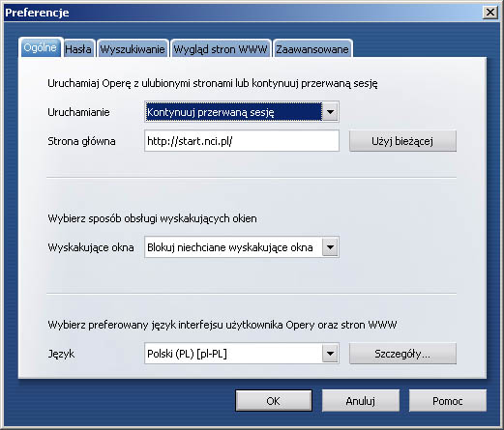The height and width of the screenshot is (430, 504).
Task: Open the Zaawansowane tab
Action: click(312, 49)
